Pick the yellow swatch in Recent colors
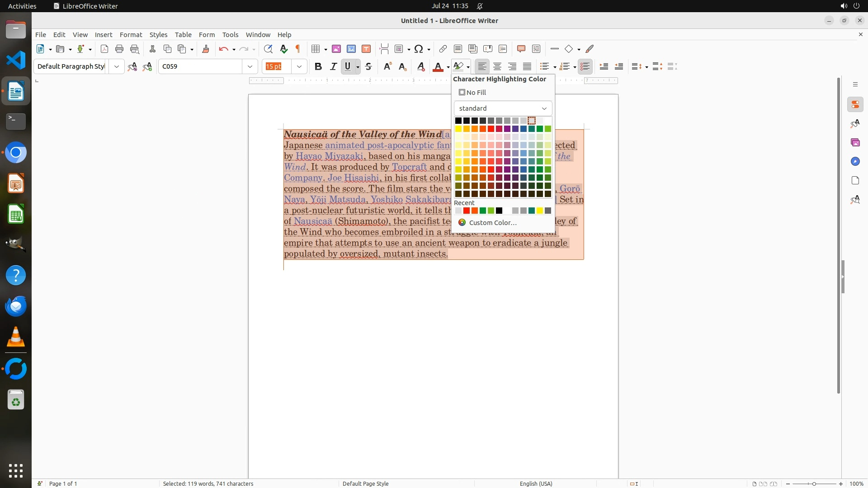Viewport: 868px width, 488px height. (540, 211)
